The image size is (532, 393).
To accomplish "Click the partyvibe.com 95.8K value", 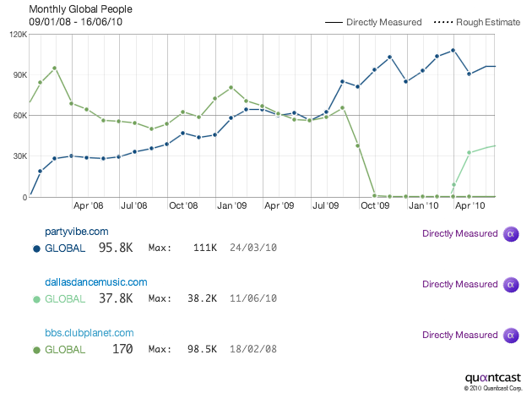I will (x=116, y=248).
